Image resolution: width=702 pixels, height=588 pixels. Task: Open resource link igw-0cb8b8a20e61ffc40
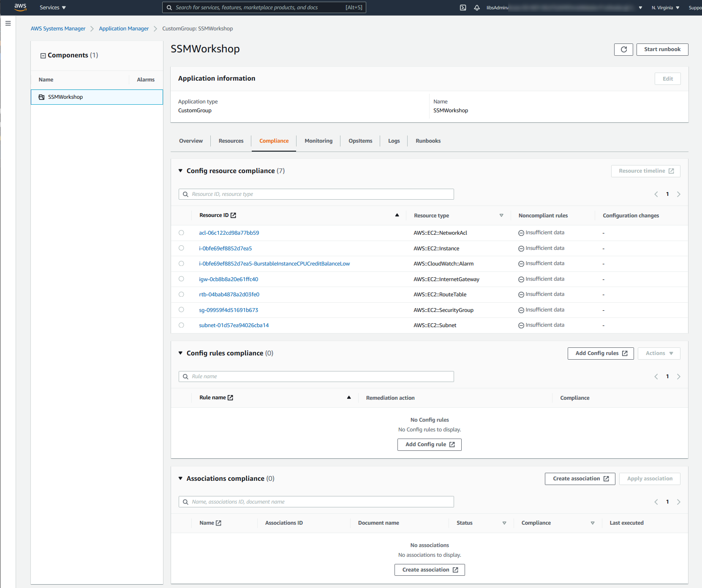point(229,279)
